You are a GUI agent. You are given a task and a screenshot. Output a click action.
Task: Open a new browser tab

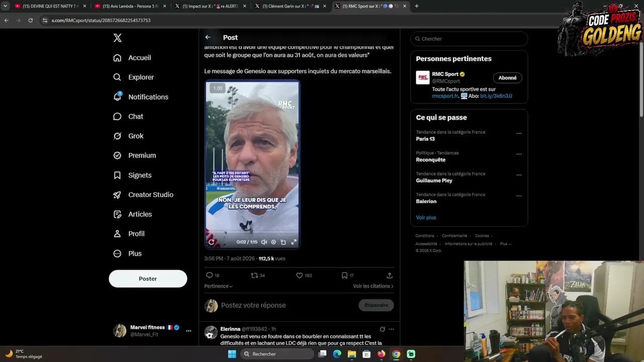pyautogui.click(x=417, y=6)
